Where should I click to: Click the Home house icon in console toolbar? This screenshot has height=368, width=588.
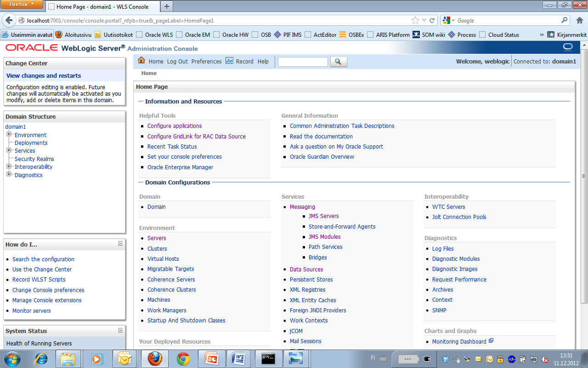tap(141, 61)
